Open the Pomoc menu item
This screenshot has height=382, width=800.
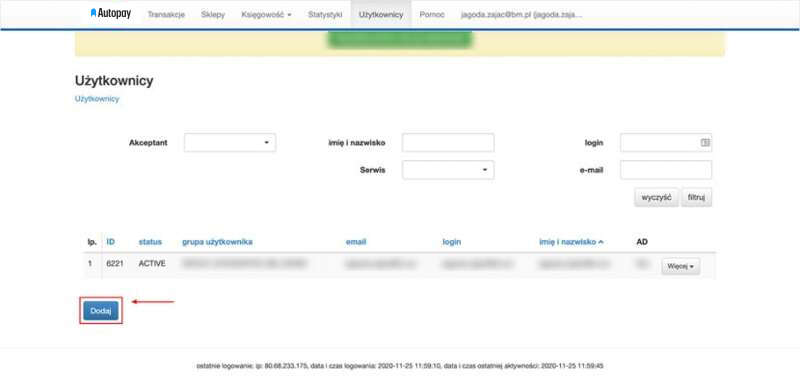[x=432, y=15]
